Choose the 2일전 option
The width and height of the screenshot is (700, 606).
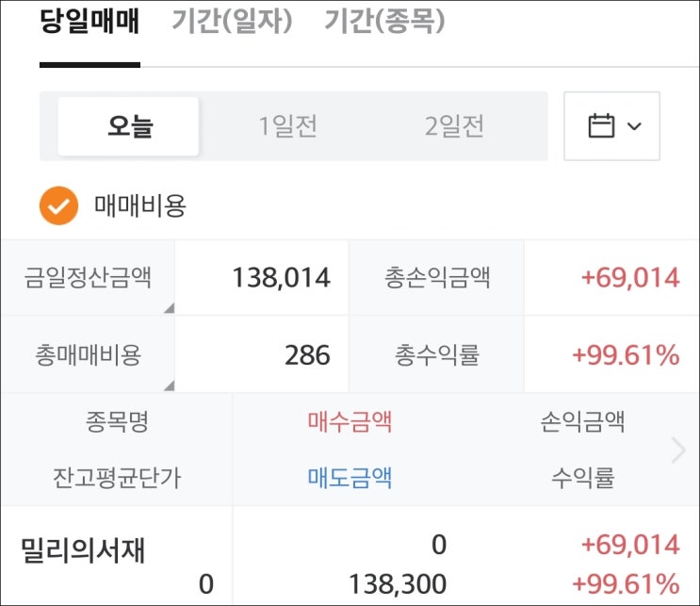454,126
